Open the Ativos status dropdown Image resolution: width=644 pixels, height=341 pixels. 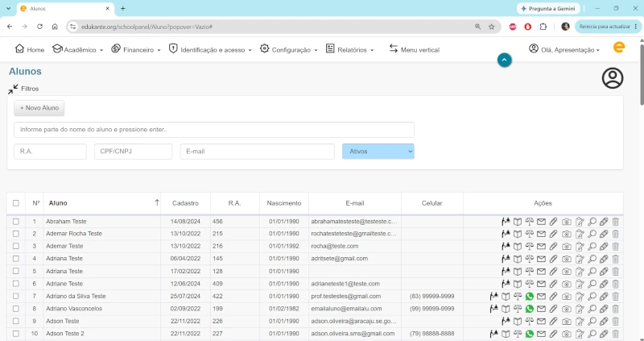coord(378,152)
